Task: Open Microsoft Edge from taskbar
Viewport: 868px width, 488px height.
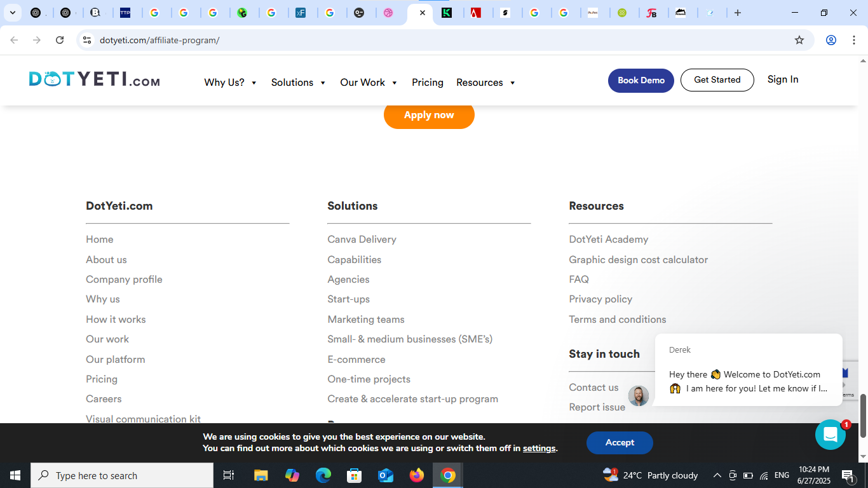Action: [x=323, y=475]
